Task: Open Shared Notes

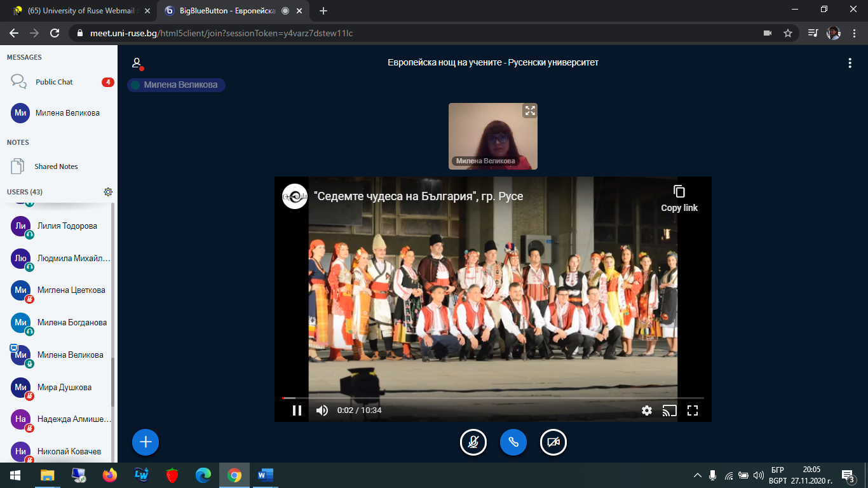Action: pos(56,166)
